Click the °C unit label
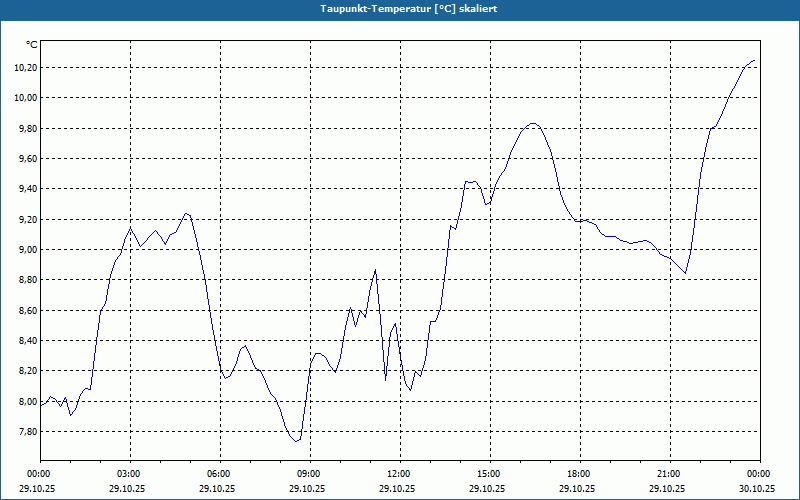Image resolution: width=800 pixels, height=500 pixels. [x=31, y=45]
